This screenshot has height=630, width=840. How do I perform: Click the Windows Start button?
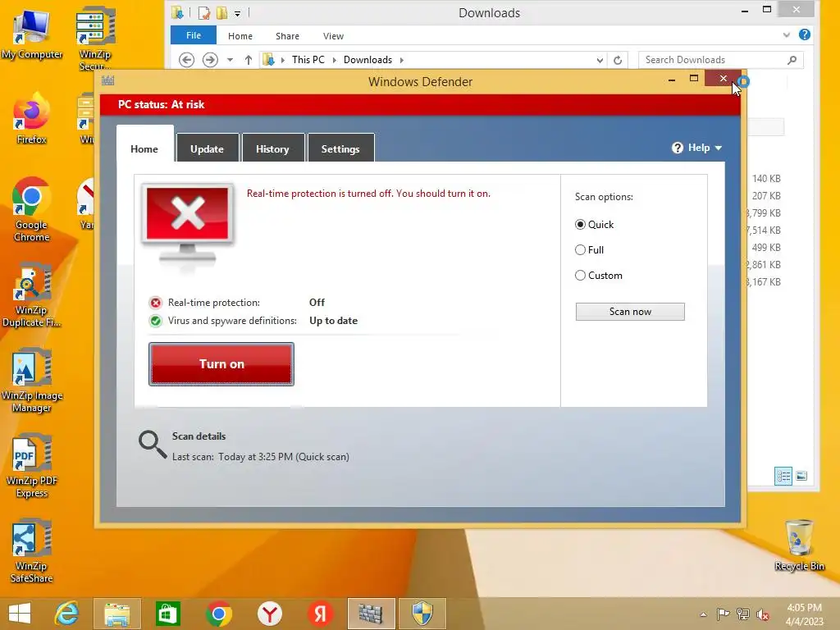coord(20,614)
